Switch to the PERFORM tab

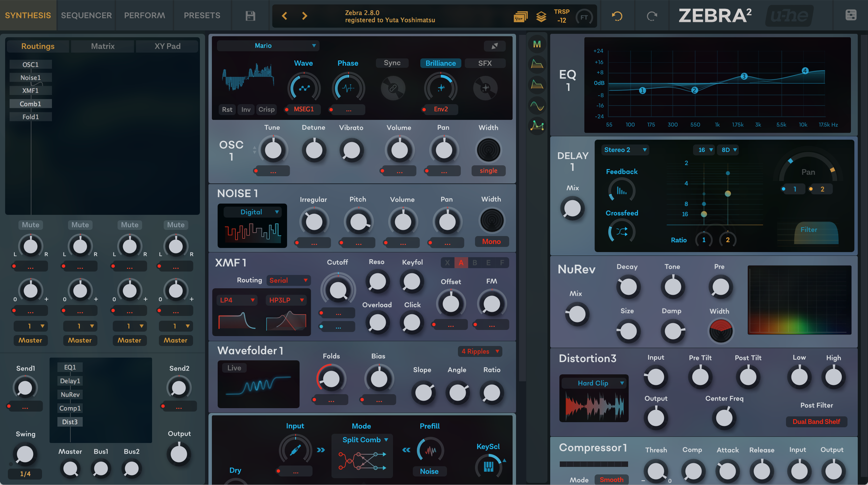point(145,15)
